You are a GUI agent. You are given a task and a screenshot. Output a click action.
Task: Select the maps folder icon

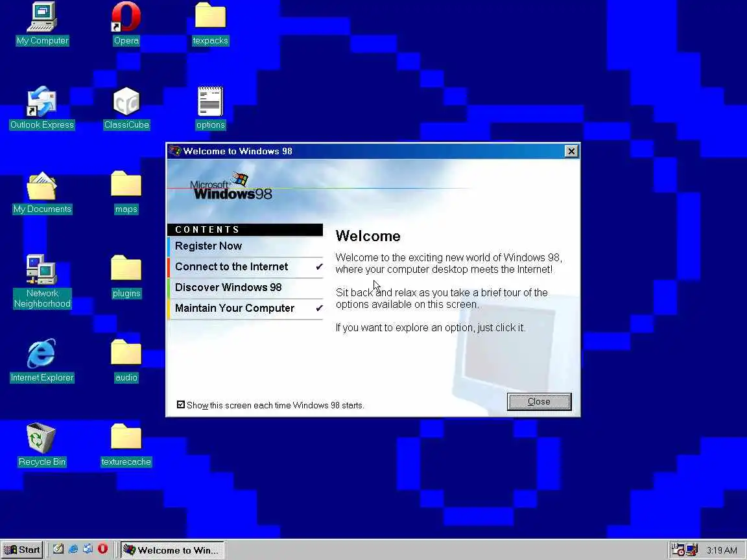coord(126,192)
